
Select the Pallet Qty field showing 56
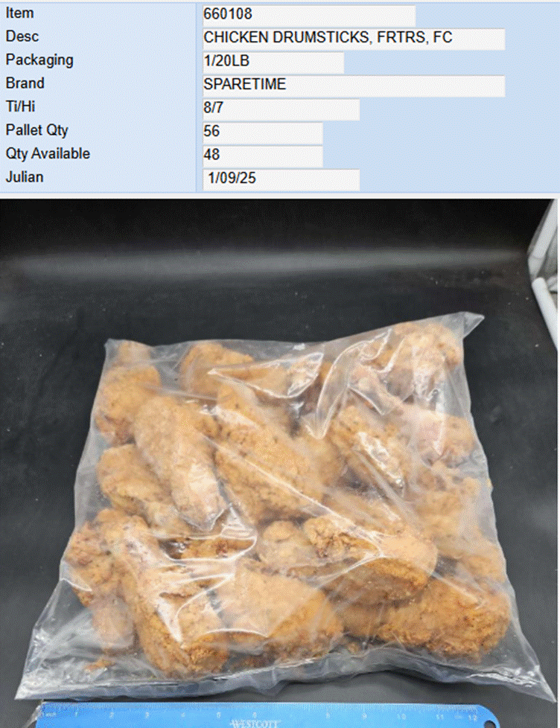(262, 132)
